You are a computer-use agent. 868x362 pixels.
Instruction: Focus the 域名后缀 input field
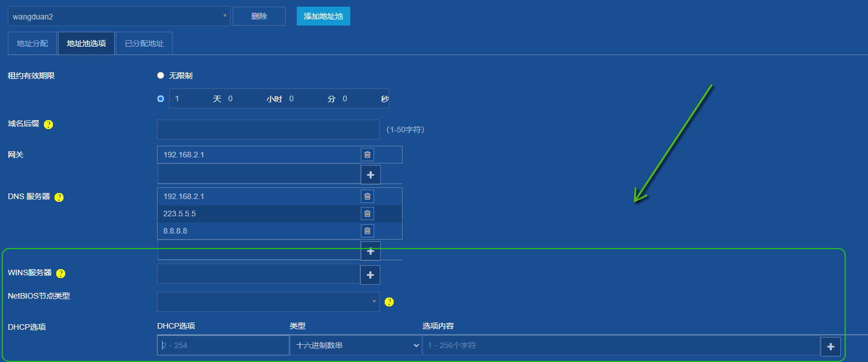tap(268, 130)
